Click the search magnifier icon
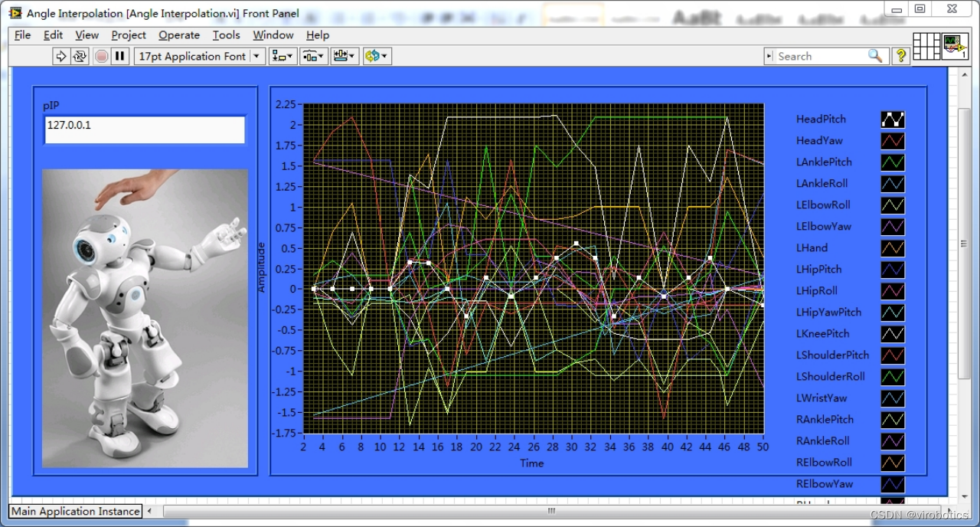This screenshot has height=527, width=980. coord(875,56)
